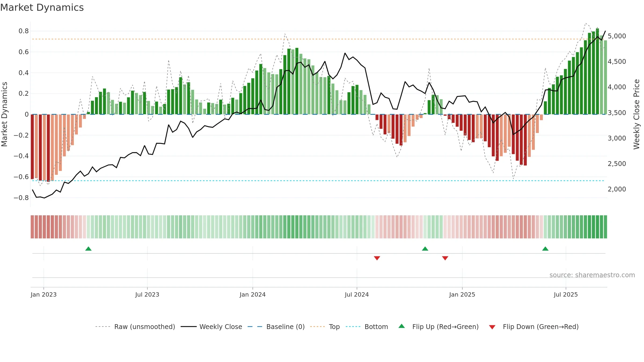This screenshot has height=362, width=644.
Task: Click the Jul 2025 x-axis label
Action: [566, 294]
